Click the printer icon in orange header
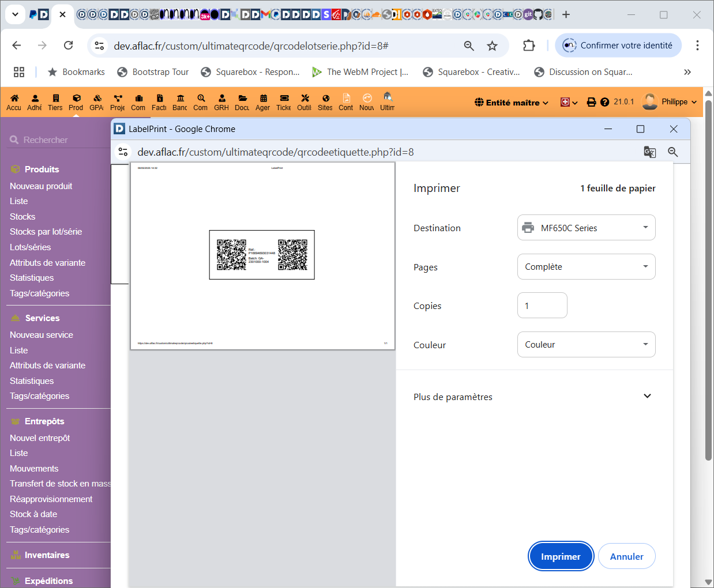The width and height of the screenshot is (714, 588). (591, 102)
